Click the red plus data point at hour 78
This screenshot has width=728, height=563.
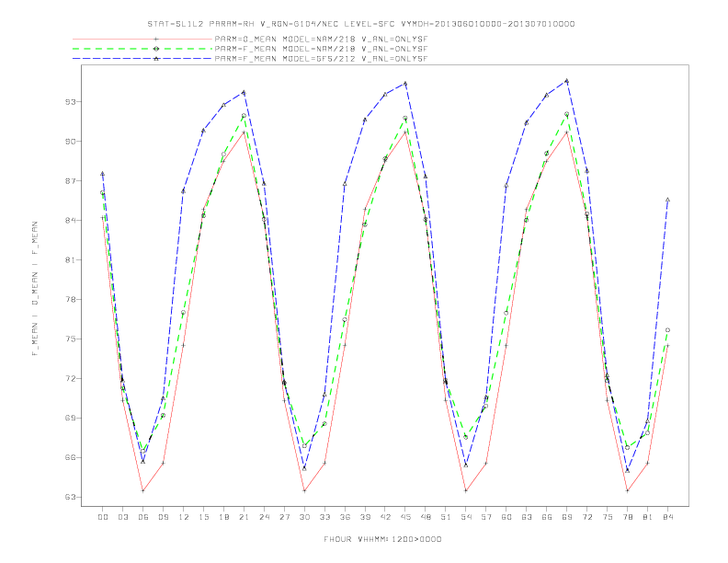click(x=627, y=490)
